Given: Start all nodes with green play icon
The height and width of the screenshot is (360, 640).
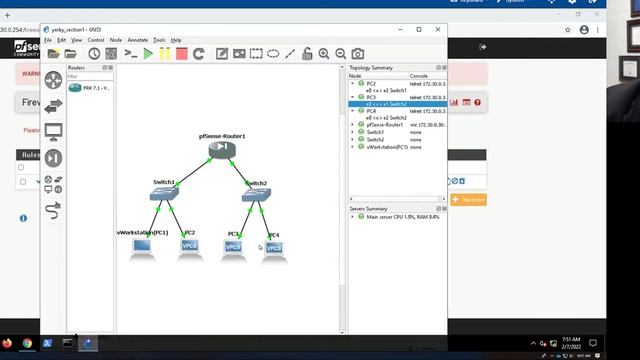Looking at the screenshot, I should (148, 53).
